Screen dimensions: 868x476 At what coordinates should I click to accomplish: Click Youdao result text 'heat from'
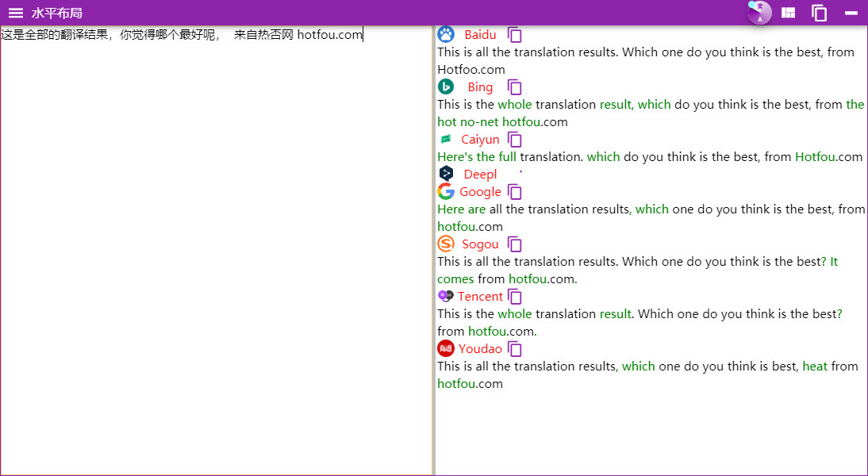[831, 367]
